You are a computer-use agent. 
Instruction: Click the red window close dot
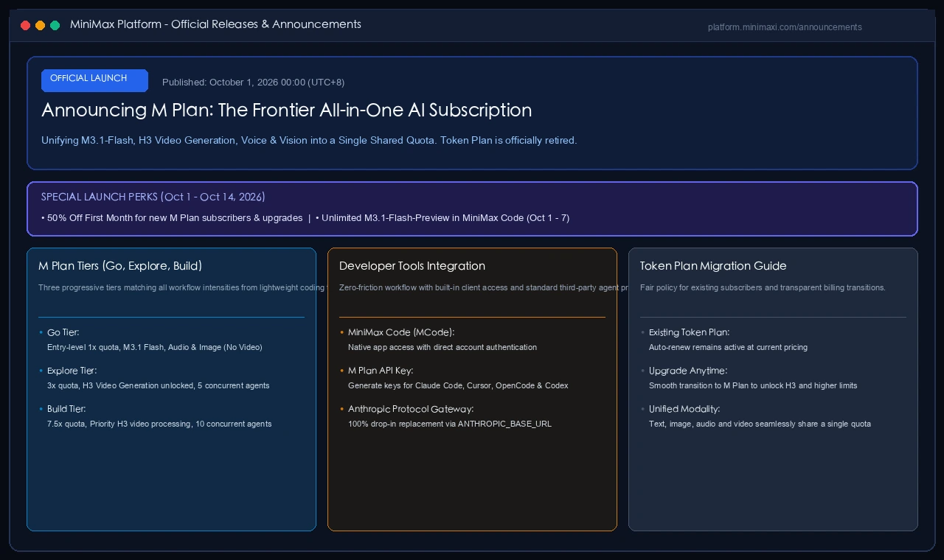tap(25, 25)
